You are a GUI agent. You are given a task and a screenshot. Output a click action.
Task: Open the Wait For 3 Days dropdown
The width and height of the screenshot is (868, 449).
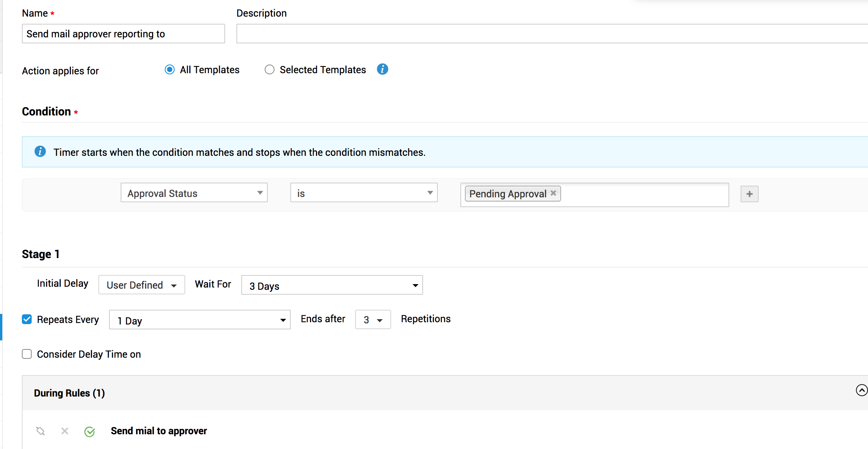332,285
